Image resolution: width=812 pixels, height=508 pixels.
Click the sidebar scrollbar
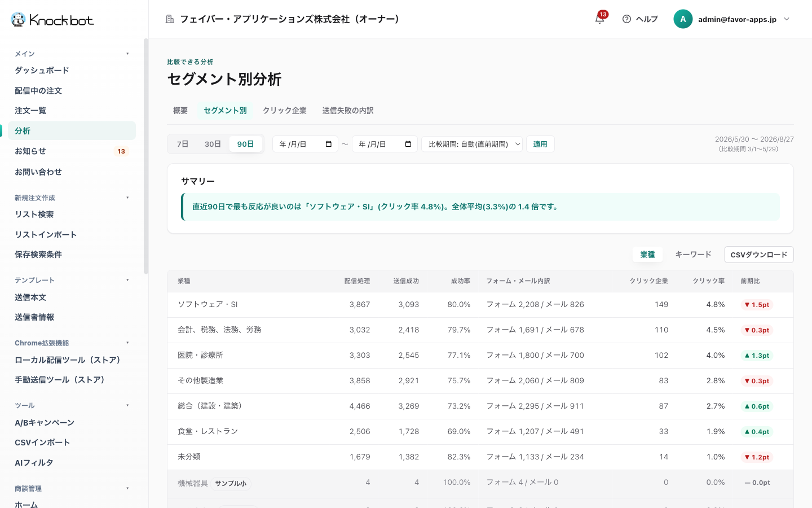click(x=146, y=156)
